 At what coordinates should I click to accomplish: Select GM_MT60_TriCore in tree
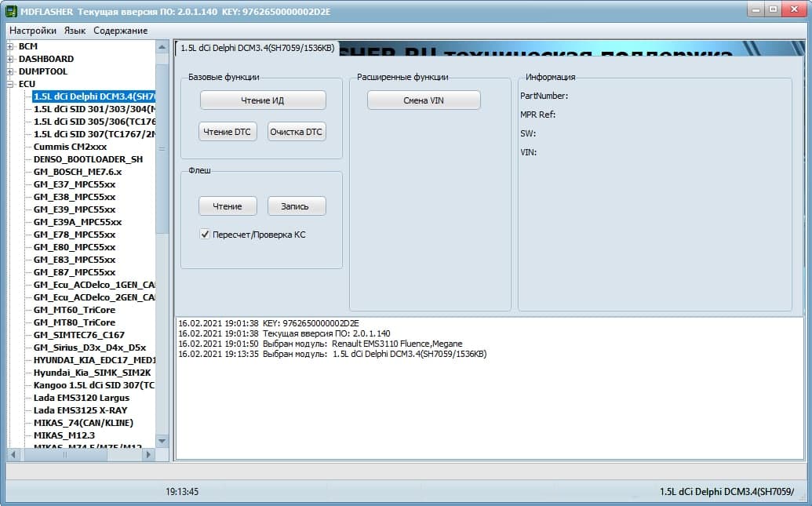[75, 310]
